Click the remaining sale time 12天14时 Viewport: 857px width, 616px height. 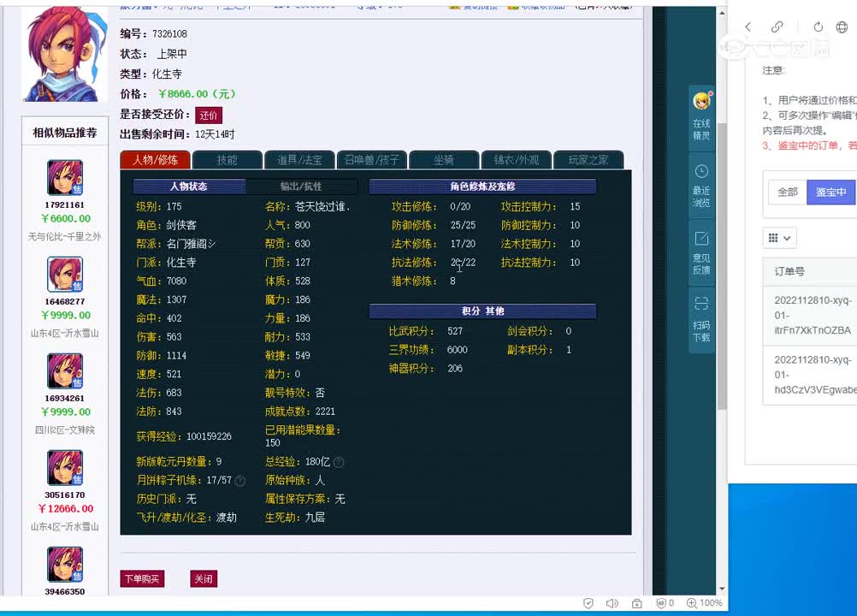[215, 134]
